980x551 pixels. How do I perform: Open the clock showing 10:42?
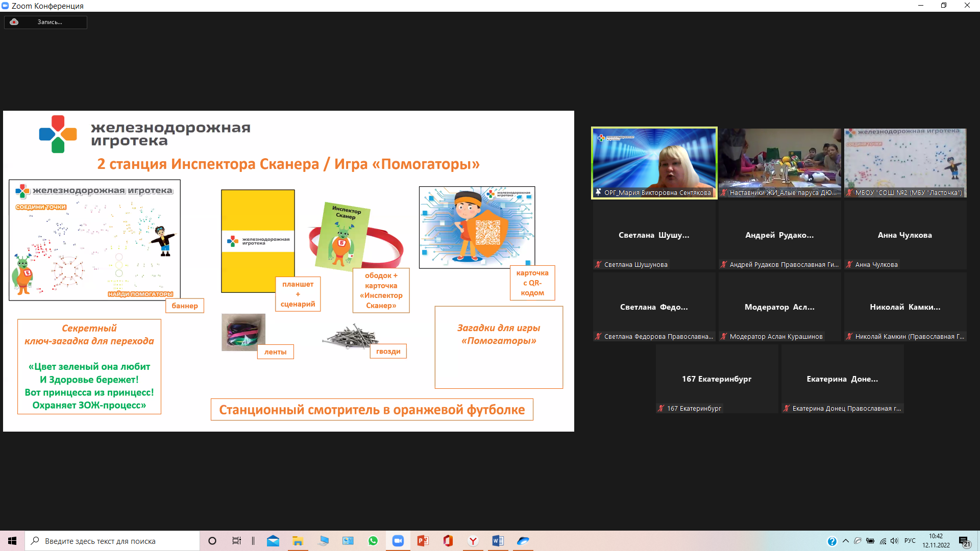pyautogui.click(x=936, y=541)
